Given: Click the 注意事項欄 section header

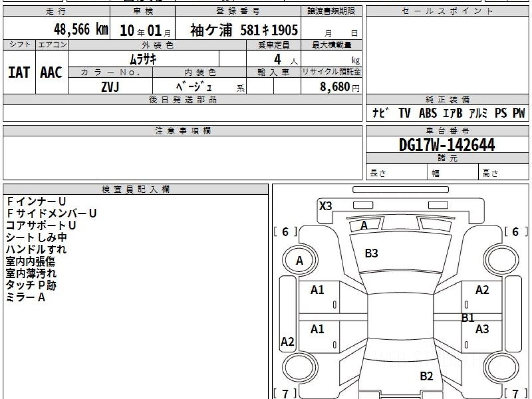Looking at the screenshot, I should click(182, 131).
